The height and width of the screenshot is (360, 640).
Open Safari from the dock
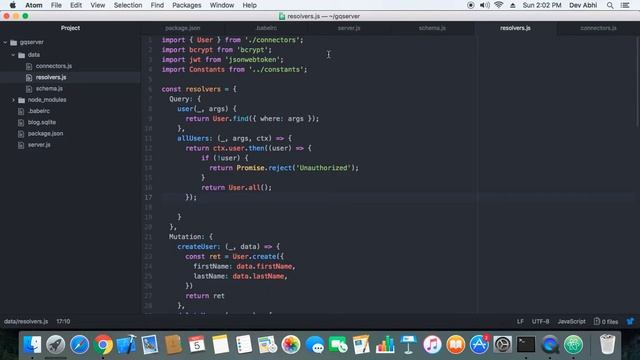pos(79,344)
